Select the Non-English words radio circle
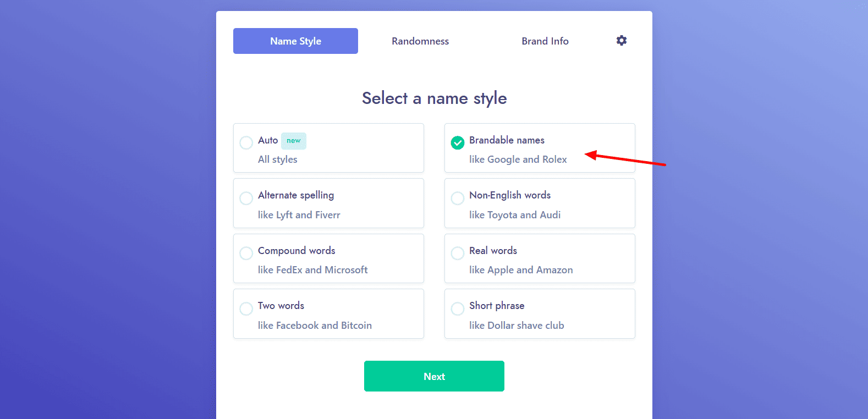 coord(458,198)
